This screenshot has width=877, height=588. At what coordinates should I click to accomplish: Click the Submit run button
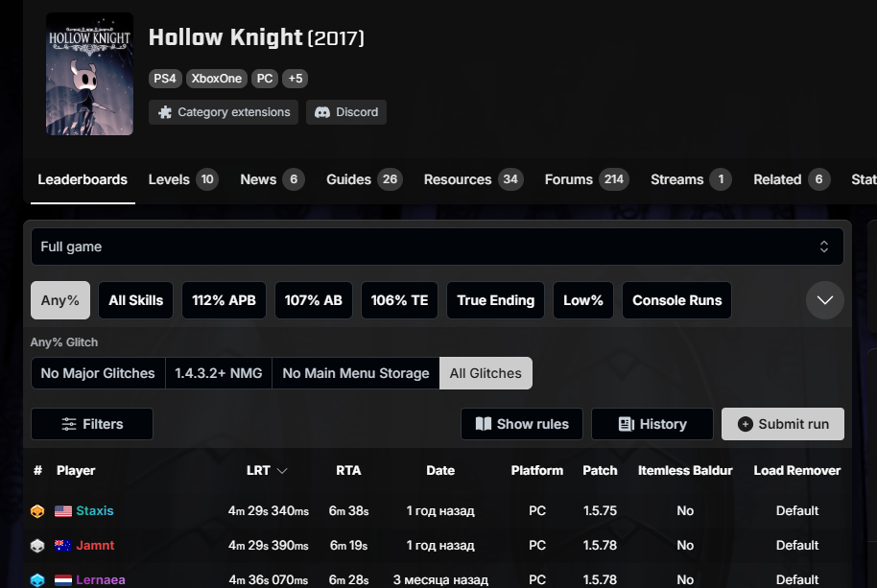[x=782, y=424]
